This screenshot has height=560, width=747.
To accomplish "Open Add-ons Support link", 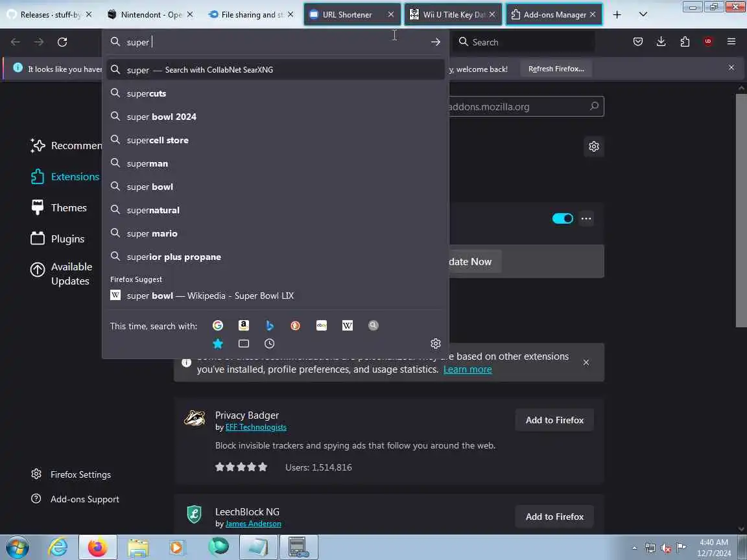I will click(75, 499).
